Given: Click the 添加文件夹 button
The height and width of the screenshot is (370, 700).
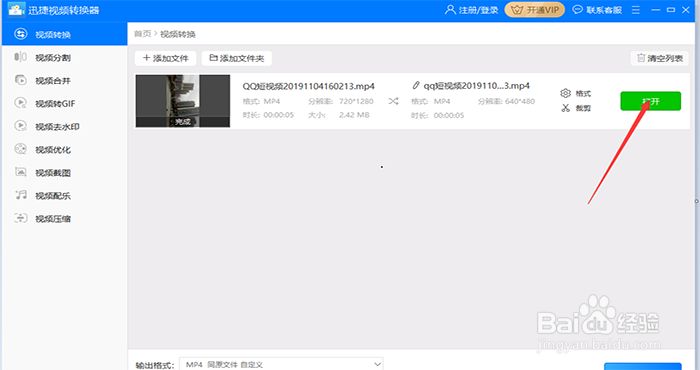Looking at the screenshot, I should pos(237,58).
